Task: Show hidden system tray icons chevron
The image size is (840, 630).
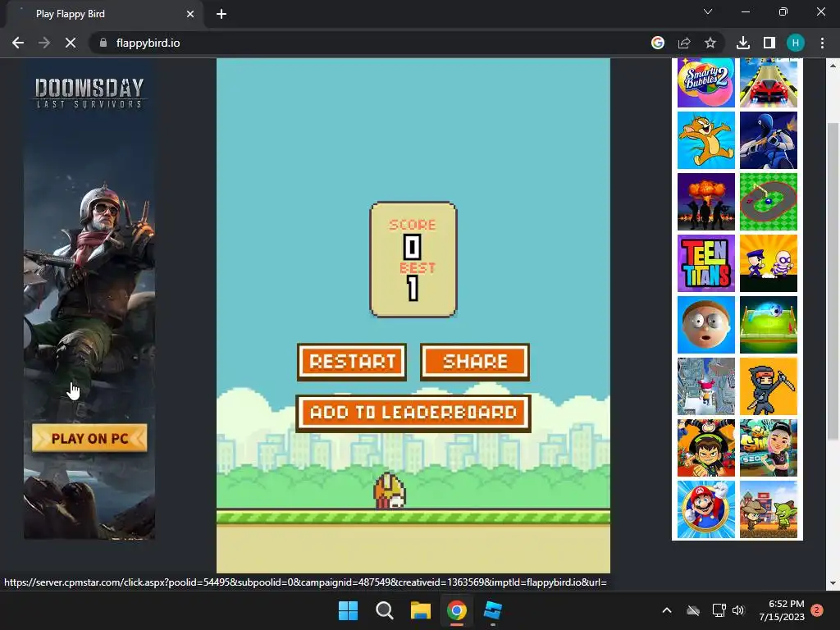Action: click(667, 610)
